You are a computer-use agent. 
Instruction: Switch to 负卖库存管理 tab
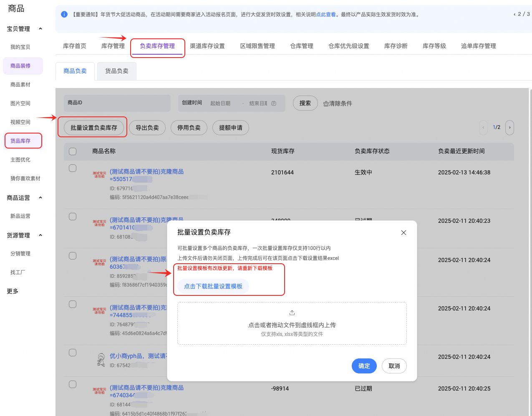(157, 46)
